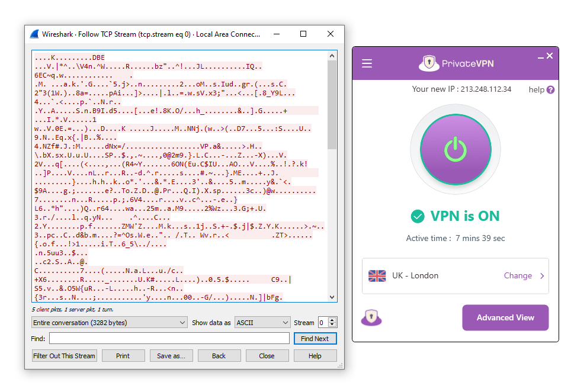Click Change to switch VPN server
587x392 pixels.
tap(518, 275)
